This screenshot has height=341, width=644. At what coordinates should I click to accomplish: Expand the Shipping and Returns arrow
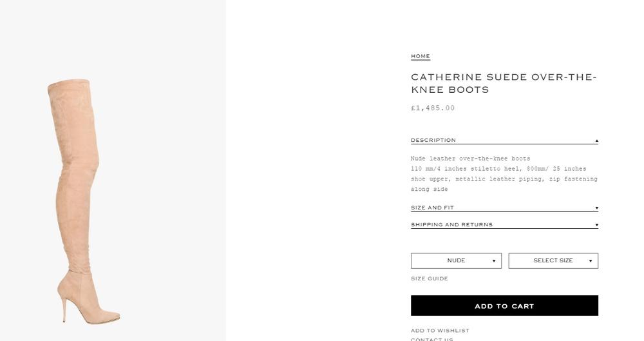pyautogui.click(x=596, y=225)
